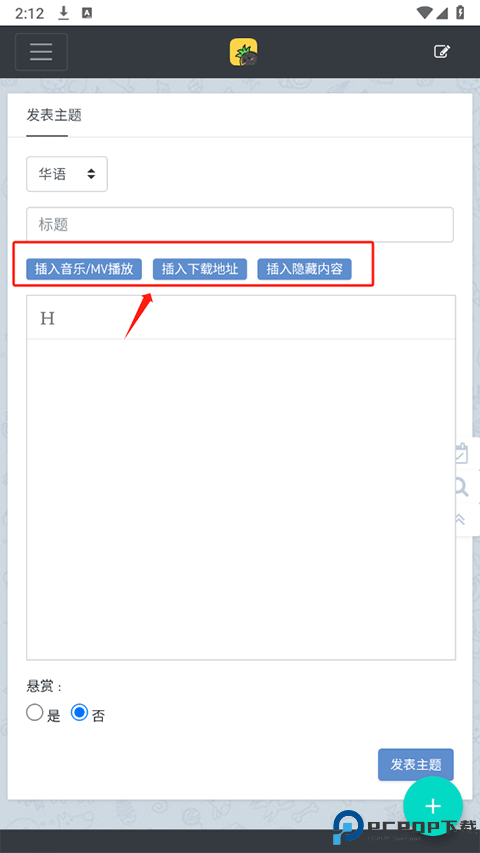Select the 否 bounty radio option

pos(79,713)
